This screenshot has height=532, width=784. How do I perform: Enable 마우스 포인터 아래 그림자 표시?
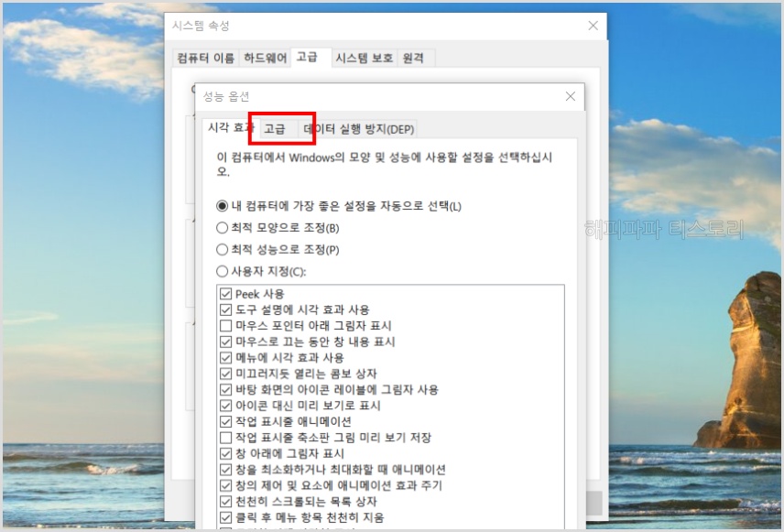pyautogui.click(x=225, y=326)
